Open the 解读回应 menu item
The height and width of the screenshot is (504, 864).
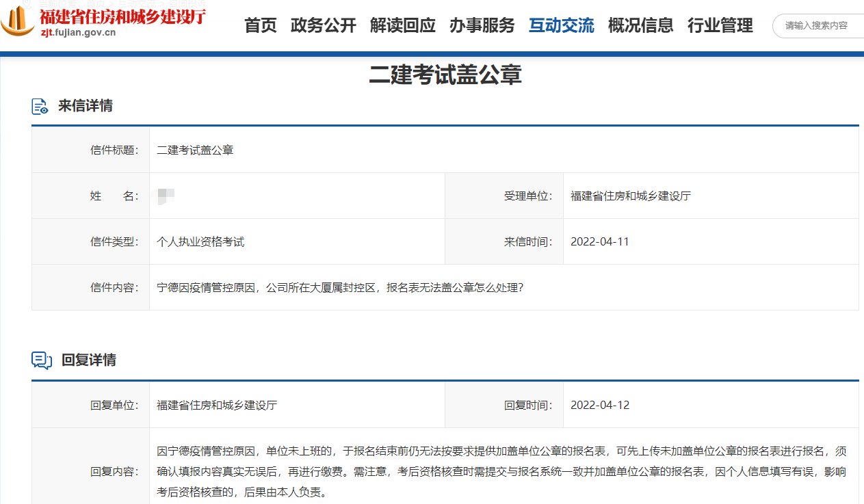click(402, 26)
